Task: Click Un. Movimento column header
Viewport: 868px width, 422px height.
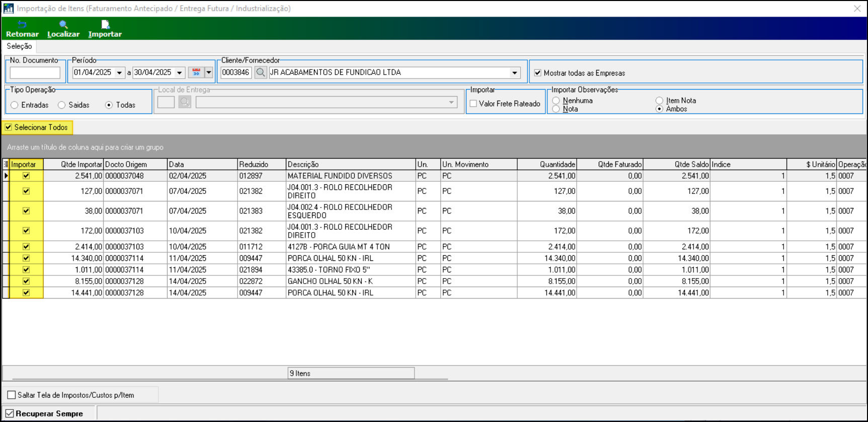Action: tap(479, 164)
